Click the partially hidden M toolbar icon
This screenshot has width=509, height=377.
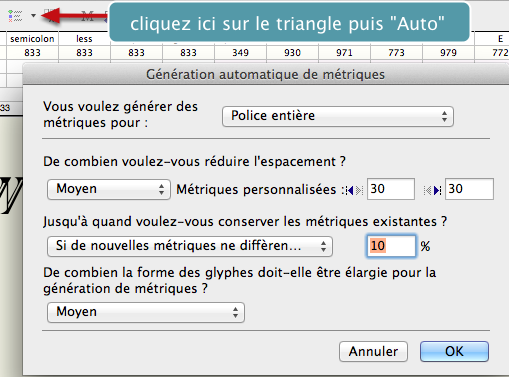click(x=88, y=16)
